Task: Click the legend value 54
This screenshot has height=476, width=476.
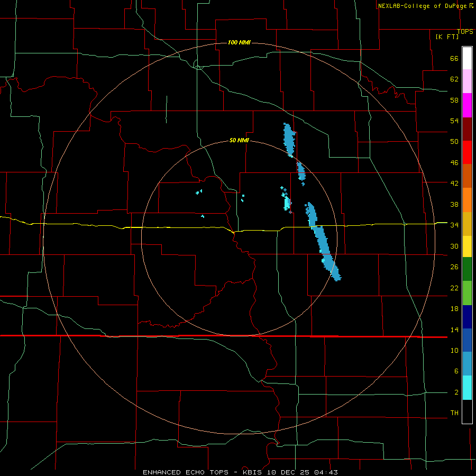Action: [x=454, y=121]
